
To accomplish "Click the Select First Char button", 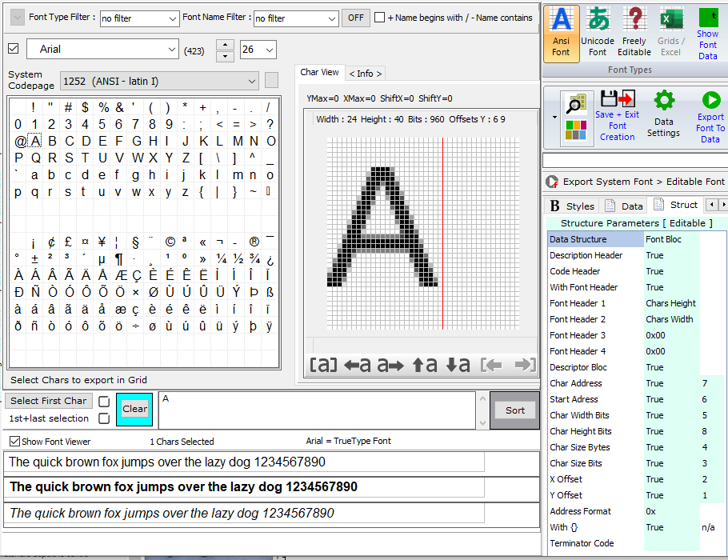I will coord(49,401).
